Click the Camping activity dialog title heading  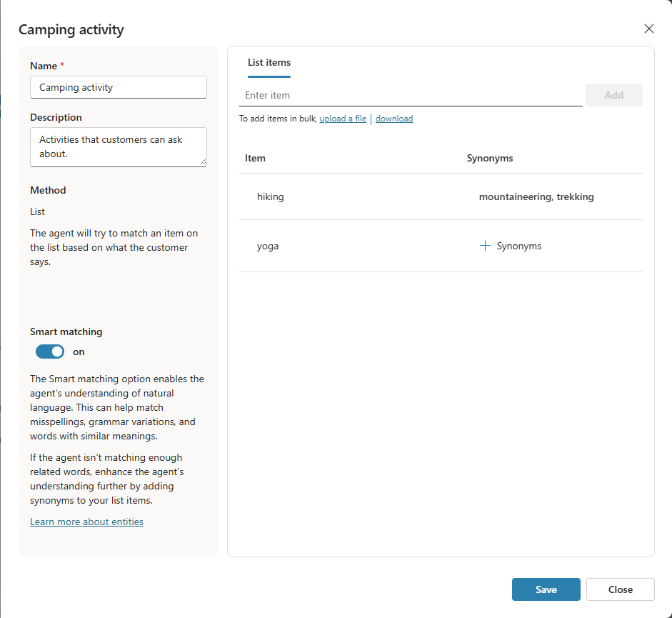tap(71, 29)
